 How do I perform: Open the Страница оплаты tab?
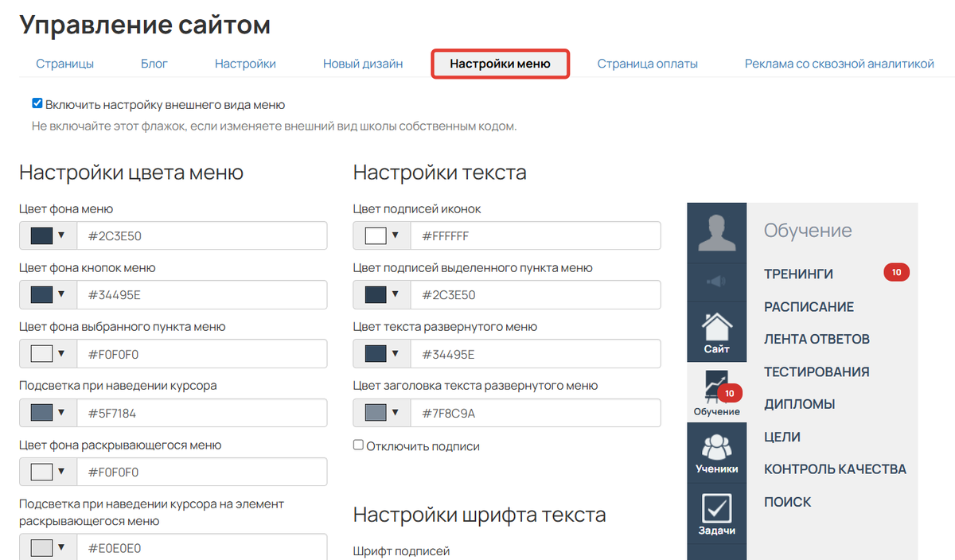pyautogui.click(x=648, y=64)
